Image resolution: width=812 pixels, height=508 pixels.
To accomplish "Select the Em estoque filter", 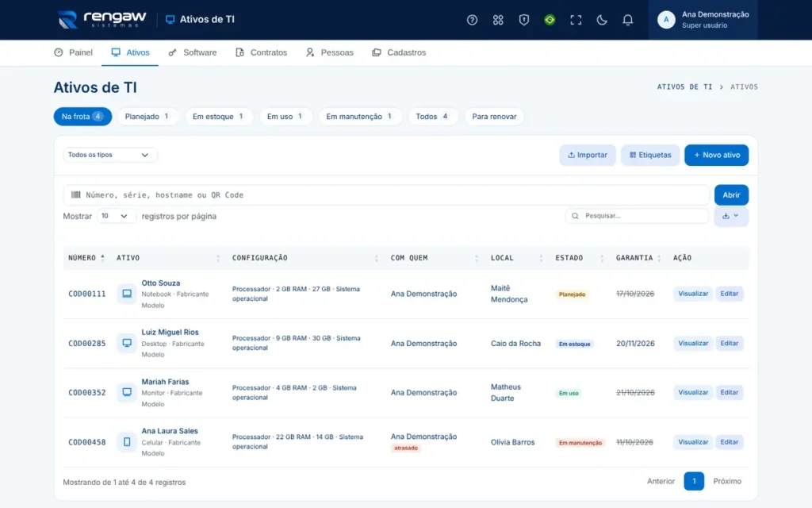I will click(x=219, y=117).
